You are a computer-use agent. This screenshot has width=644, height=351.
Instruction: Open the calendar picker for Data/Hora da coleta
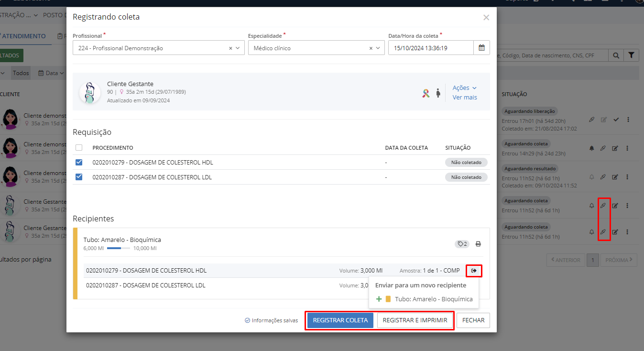pos(481,48)
